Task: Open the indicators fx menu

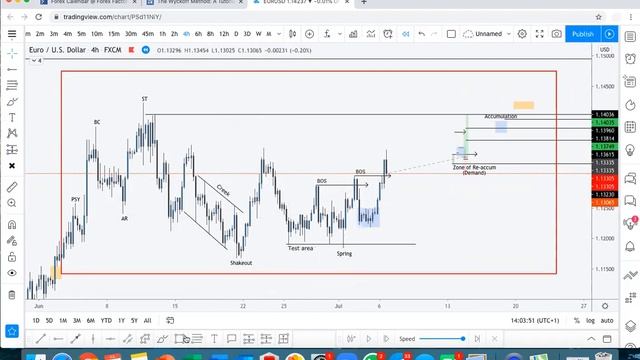Action: 327,34
